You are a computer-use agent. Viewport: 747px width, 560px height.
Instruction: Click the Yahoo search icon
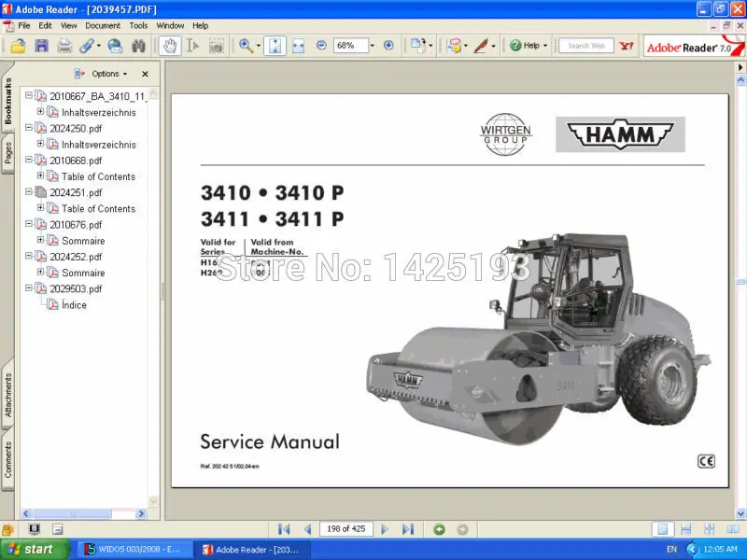627,46
